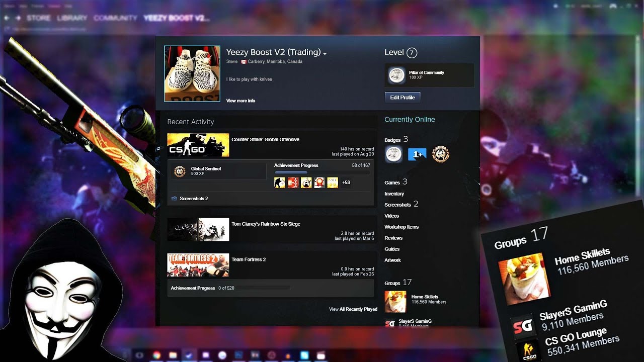
Task: Open the SlayerS GaminG group name in the sidebar
Action: tap(415, 321)
